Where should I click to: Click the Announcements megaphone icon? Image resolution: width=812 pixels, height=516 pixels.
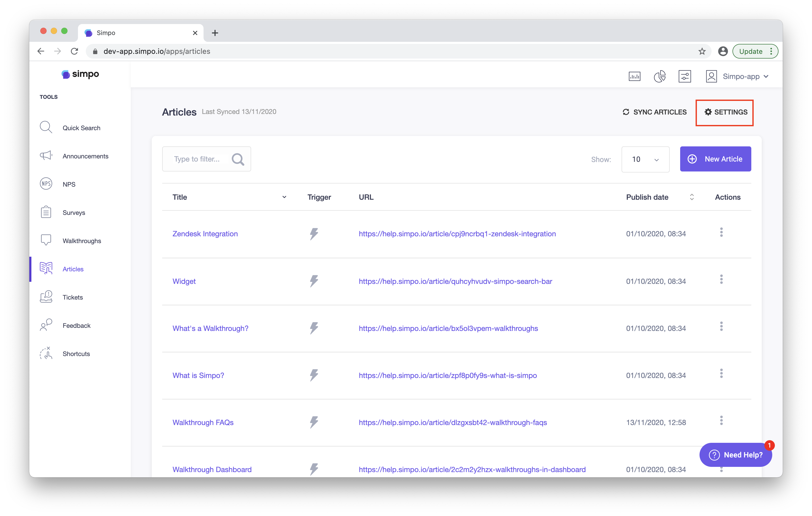[46, 156]
